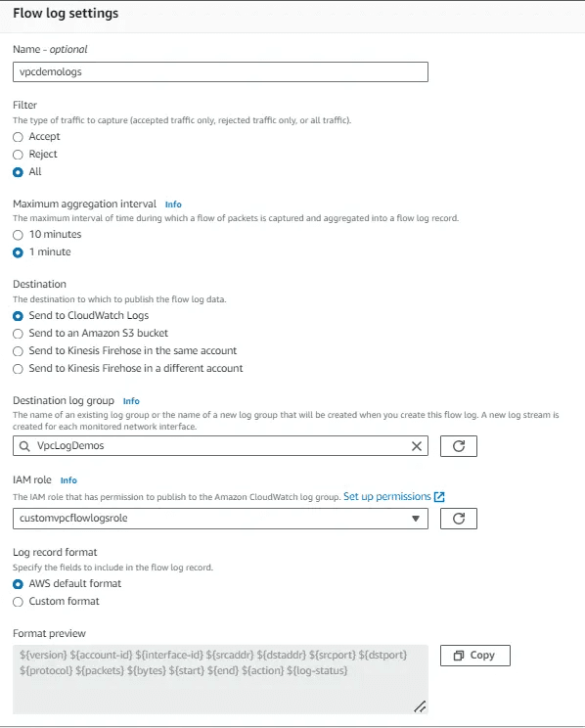Screen dimensions: 585x728
Task: Open Info for Maximum aggregation interval
Action: (x=173, y=205)
